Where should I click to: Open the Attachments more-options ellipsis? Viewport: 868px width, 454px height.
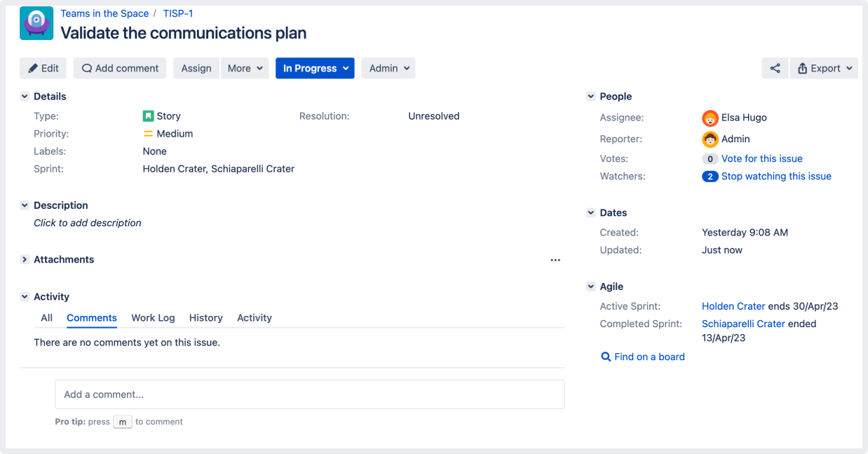(555, 259)
